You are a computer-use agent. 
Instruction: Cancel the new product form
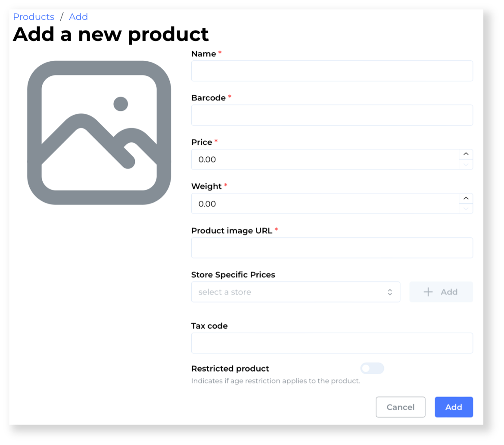[400, 407]
